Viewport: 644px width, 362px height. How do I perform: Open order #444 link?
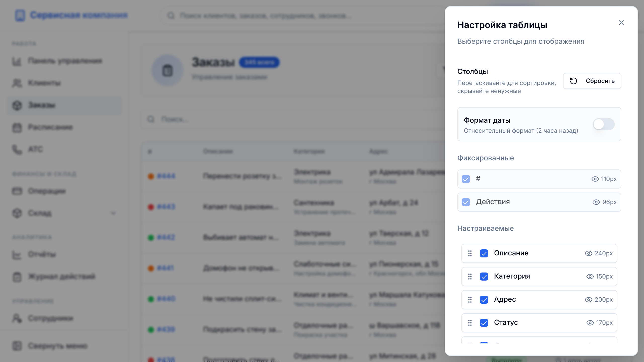166,176
